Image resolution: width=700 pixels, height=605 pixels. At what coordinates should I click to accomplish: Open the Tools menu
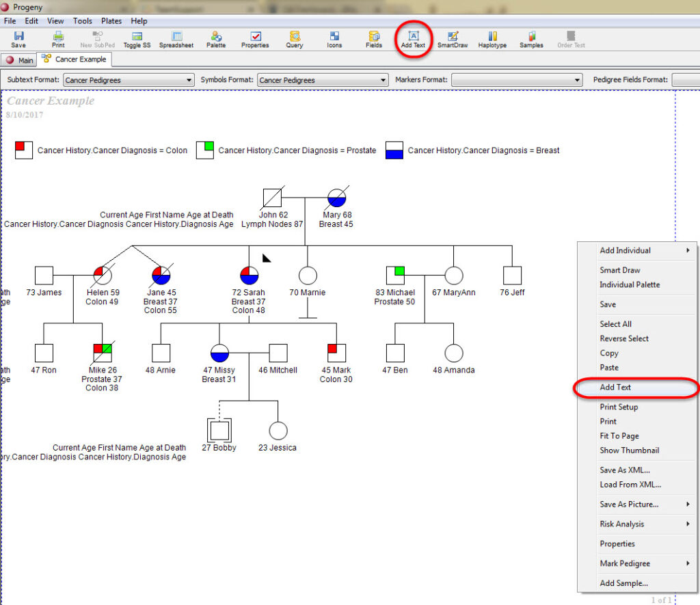[82, 21]
